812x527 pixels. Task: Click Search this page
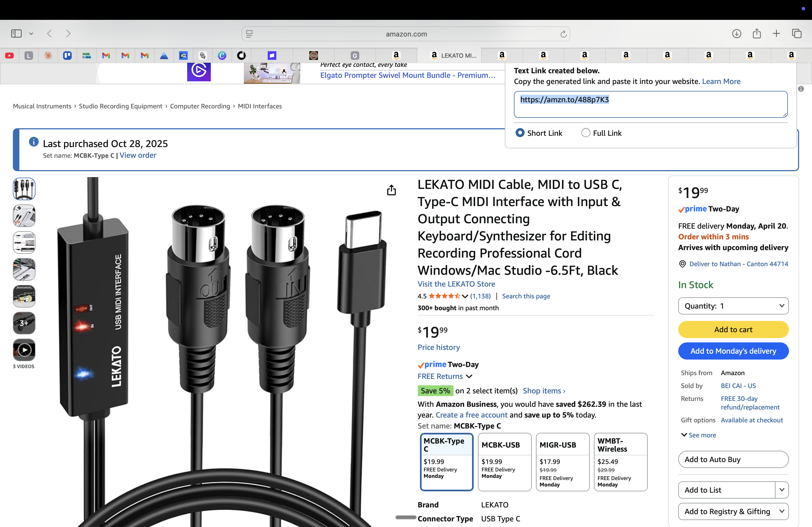526,296
